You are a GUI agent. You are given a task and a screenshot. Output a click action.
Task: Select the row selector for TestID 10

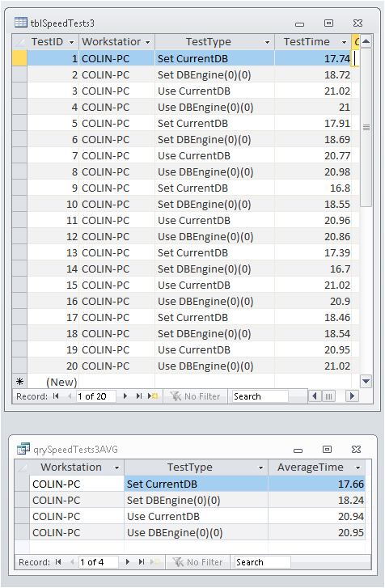pos(19,205)
